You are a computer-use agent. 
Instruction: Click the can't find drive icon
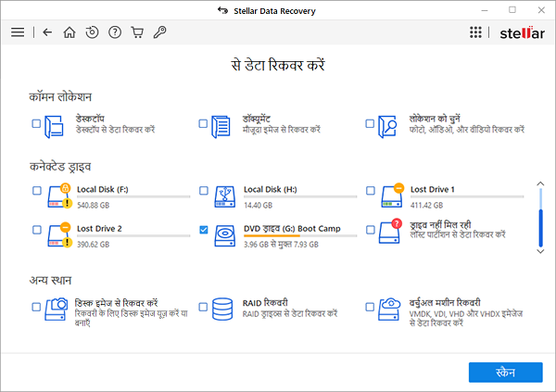(x=390, y=231)
